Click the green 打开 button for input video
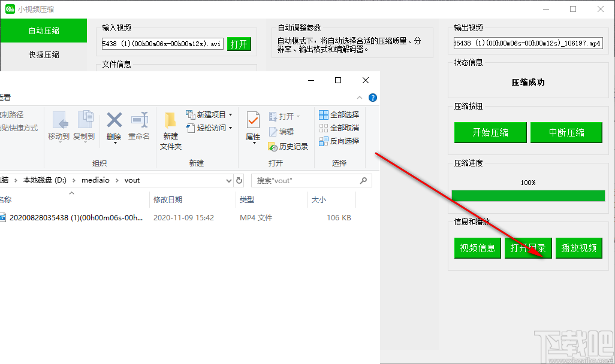This screenshot has width=615, height=364. [239, 44]
